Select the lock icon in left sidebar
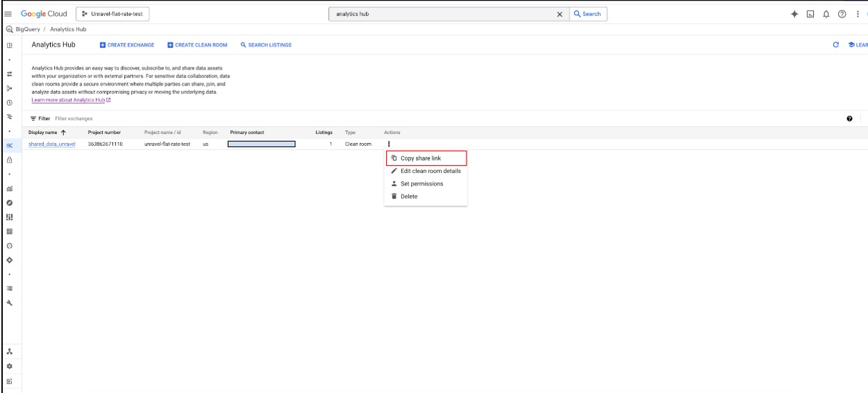This screenshot has width=868, height=393. (10, 160)
